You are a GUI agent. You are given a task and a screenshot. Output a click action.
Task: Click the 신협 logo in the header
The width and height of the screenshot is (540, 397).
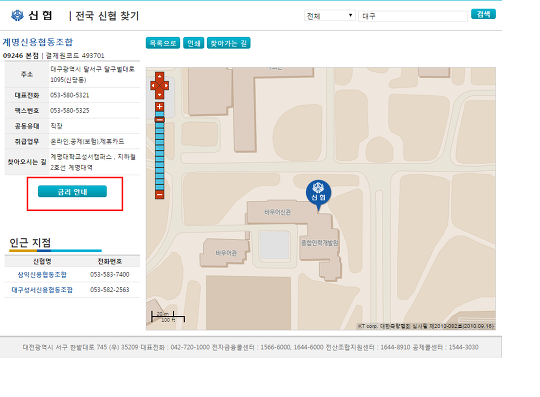pos(32,15)
